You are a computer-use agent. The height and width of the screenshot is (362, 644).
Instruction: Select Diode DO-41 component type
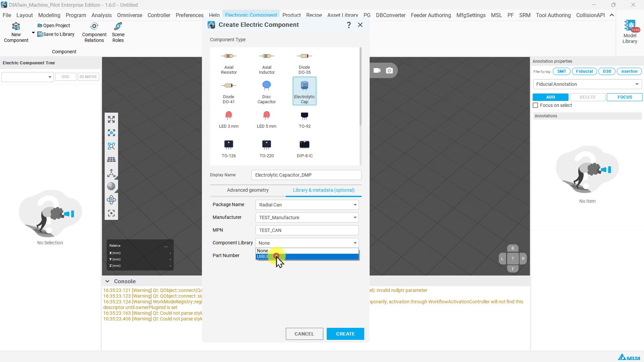pos(229,92)
